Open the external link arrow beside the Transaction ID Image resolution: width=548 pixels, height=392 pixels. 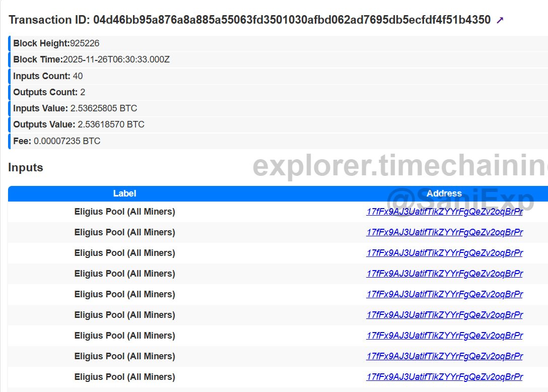pyautogui.click(x=500, y=20)
